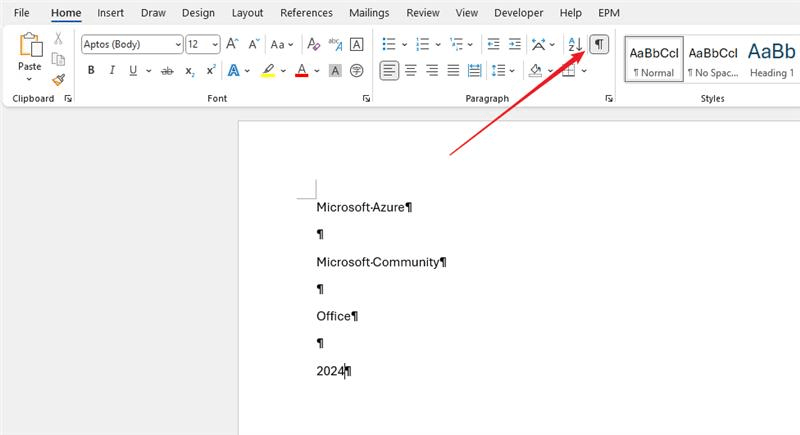Apply Character Shading icon
The width and height of the screenshot is (800, 435).
click(x=335, y=71)
